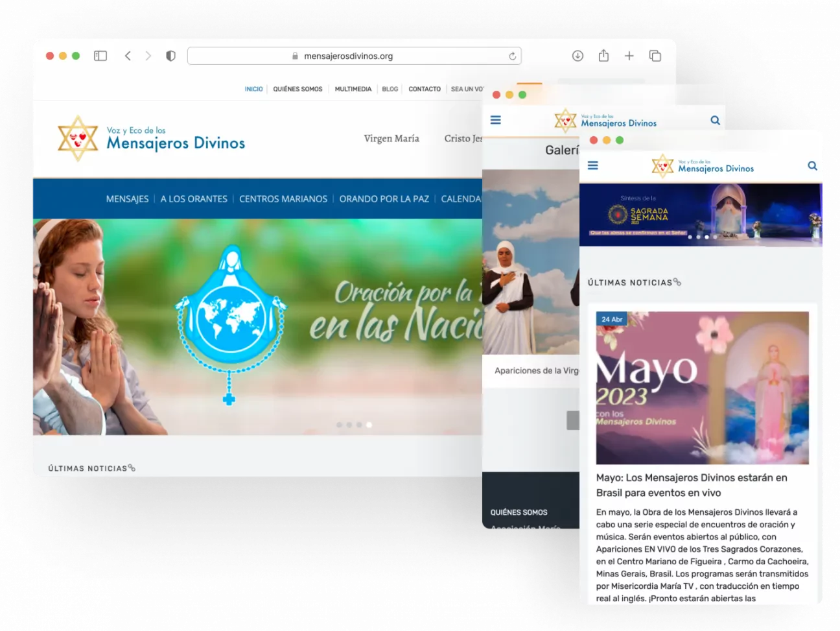Click search magnifier in Galería window

(x=715, y=120)
